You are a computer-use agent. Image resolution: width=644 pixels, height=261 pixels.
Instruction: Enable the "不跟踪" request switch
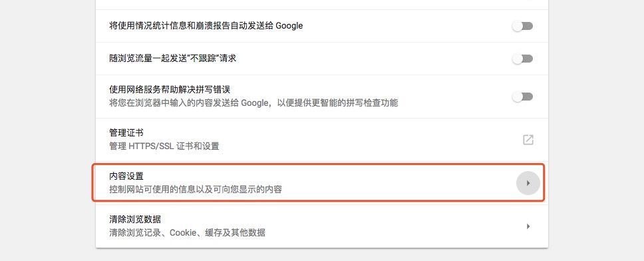coord(522,59)
